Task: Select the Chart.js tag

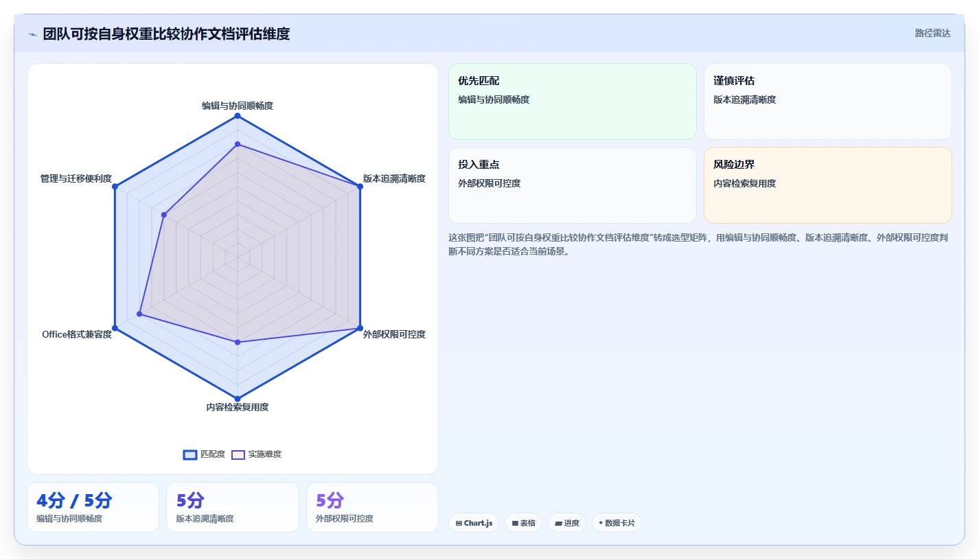Action: 474,523
